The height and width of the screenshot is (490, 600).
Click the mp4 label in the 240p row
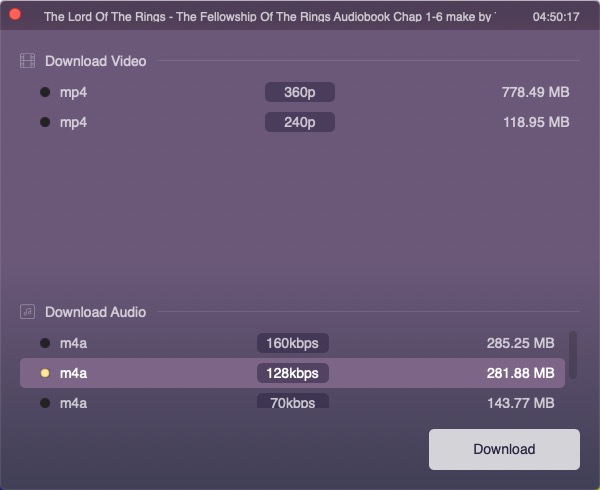click(x=73, y=123)
